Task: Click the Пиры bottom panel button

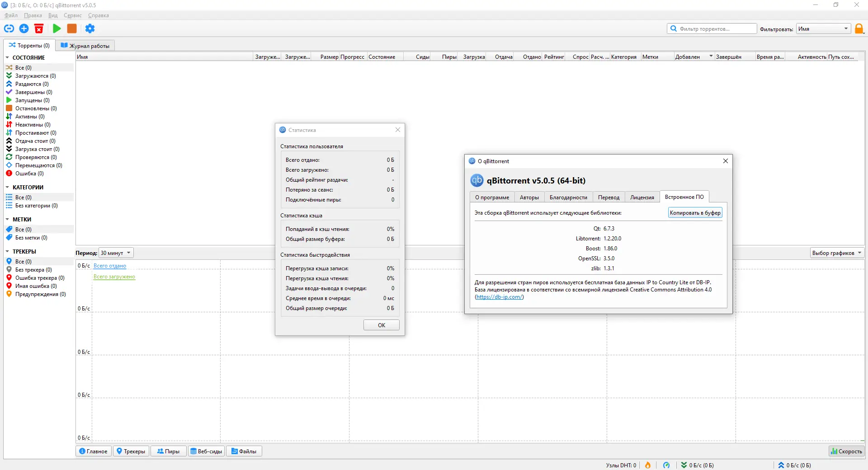Action: coord(168,451)
